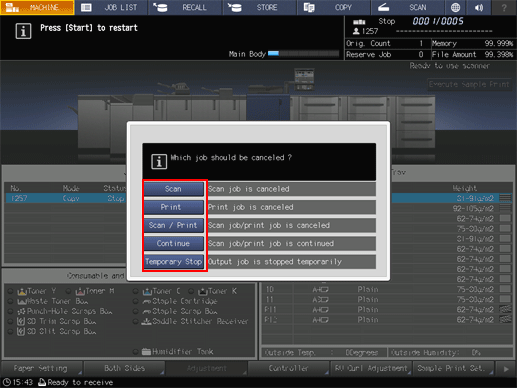Choose Scan / Print cancel option
The width and height of the screenshot is (517, 388).
click(x=173, y=225)
